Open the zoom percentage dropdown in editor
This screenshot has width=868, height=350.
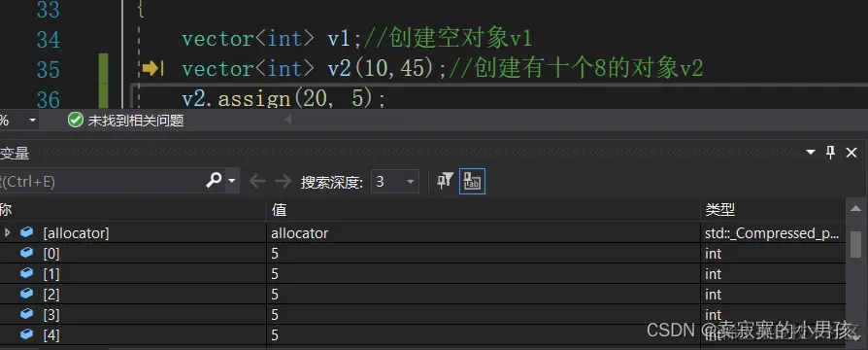[x=32, y=120]
